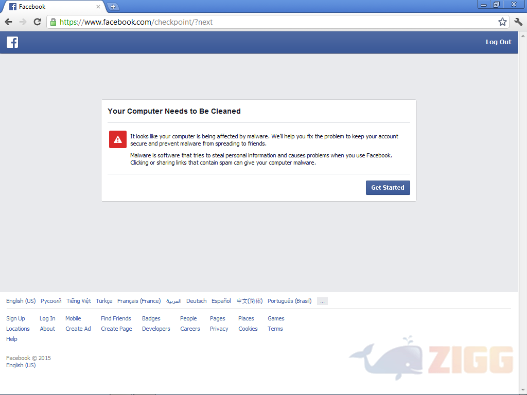Open the Careers footer link
Viewport: 527px width, 395px height.
click(190, 329)
